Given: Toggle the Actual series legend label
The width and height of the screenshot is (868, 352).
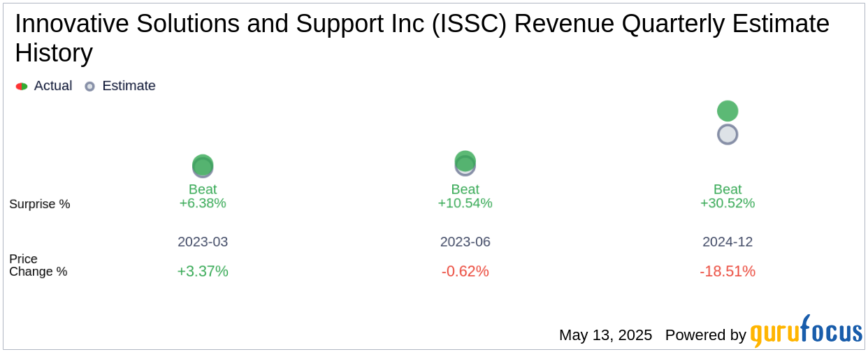Looking at the screenshot, I should (53, 86).
